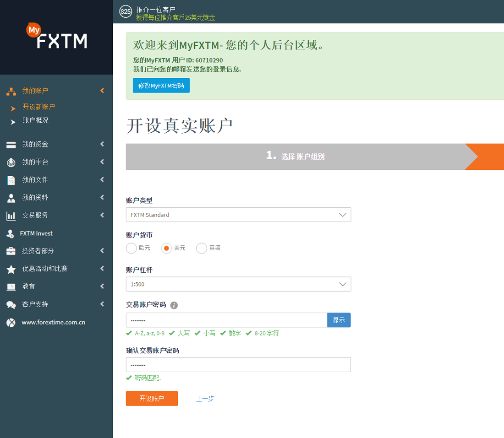Collapse the 我的账户 chevron
This screenshot has width=504, height=438.
click(102, 91)
